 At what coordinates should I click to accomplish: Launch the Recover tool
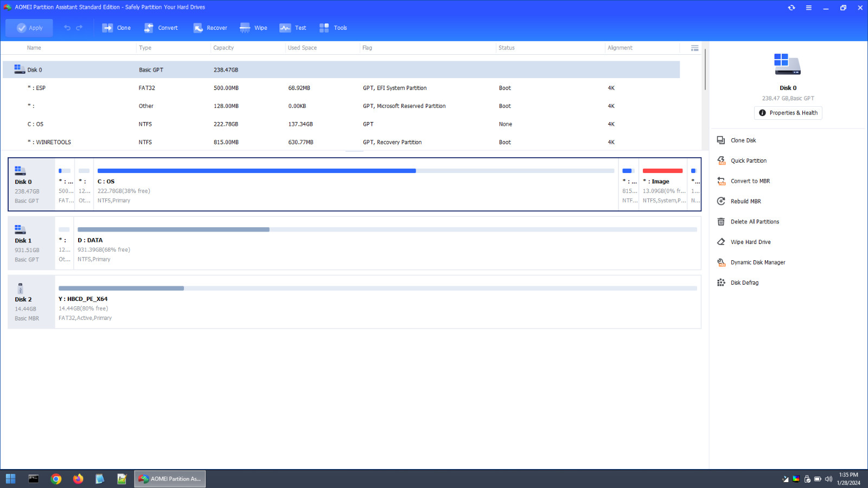210,28
